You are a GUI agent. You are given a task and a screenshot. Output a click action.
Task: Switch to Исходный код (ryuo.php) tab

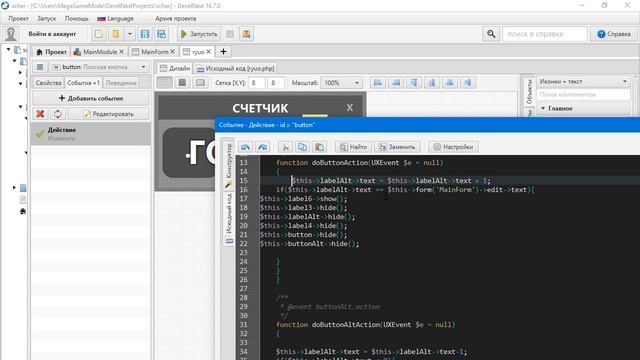pos(235,69)
